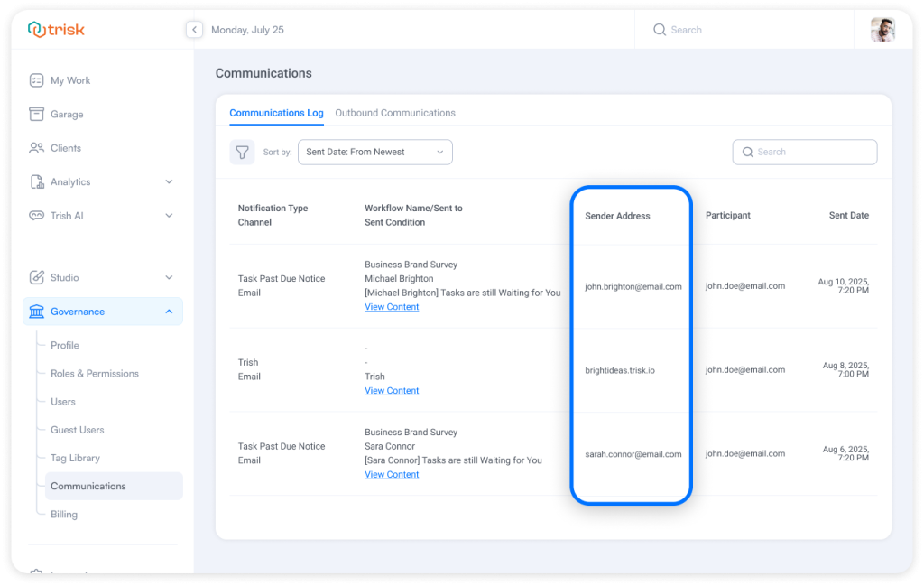Screen dimensions: 924x586
Task: Select the trisk logo in the header
Action: pyautogui.click(x=56, y=29)
